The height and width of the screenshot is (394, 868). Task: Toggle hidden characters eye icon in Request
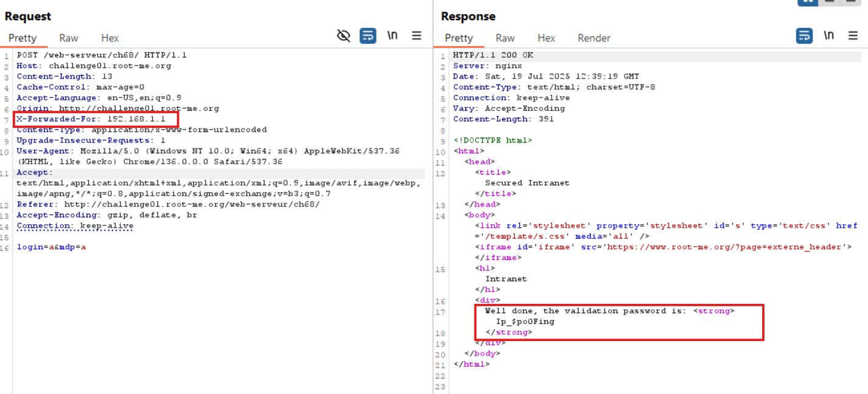click(344, 36)
